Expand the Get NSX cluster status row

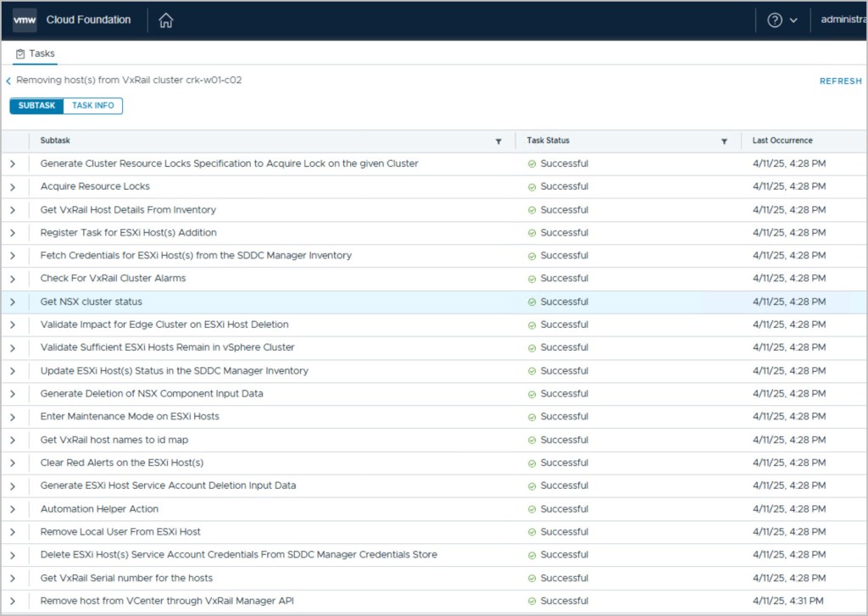coord(13,302)
